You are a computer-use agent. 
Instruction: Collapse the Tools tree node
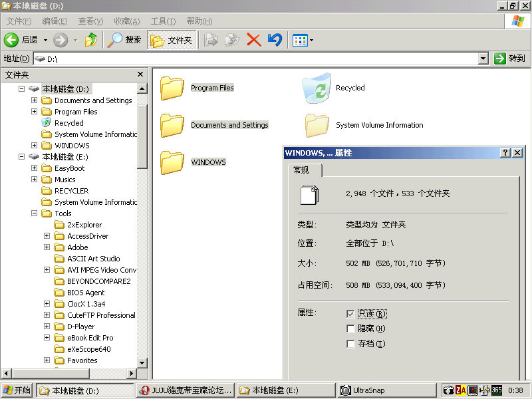(35, 213)
